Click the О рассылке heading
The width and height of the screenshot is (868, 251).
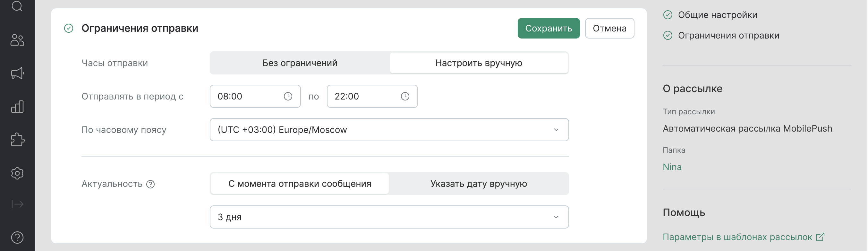[x=693, y=88]
